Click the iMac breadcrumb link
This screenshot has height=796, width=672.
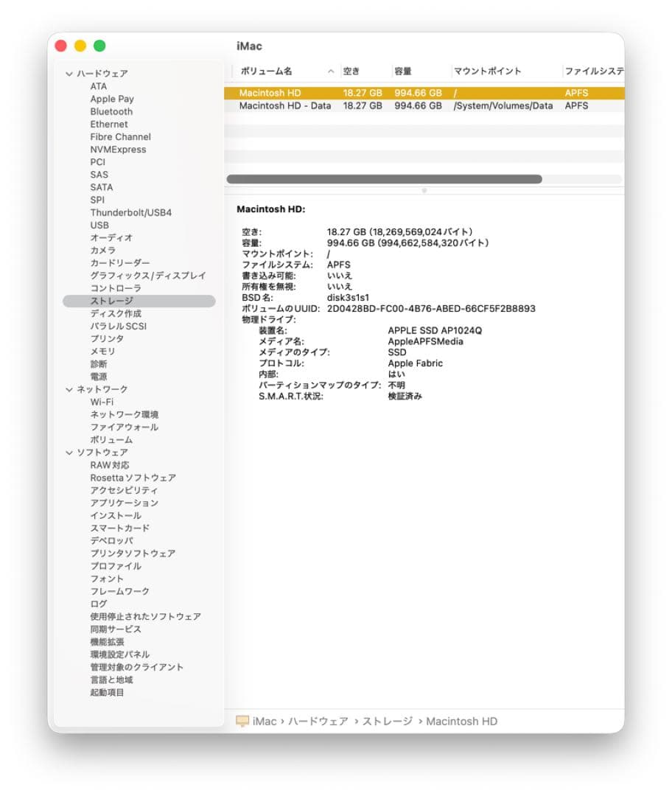tap(263, 721)
